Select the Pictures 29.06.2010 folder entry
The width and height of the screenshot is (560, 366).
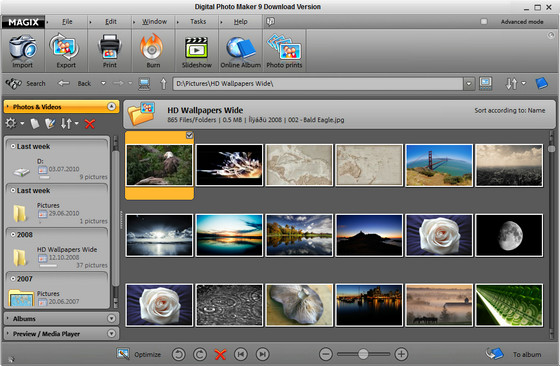pos(57,213)
